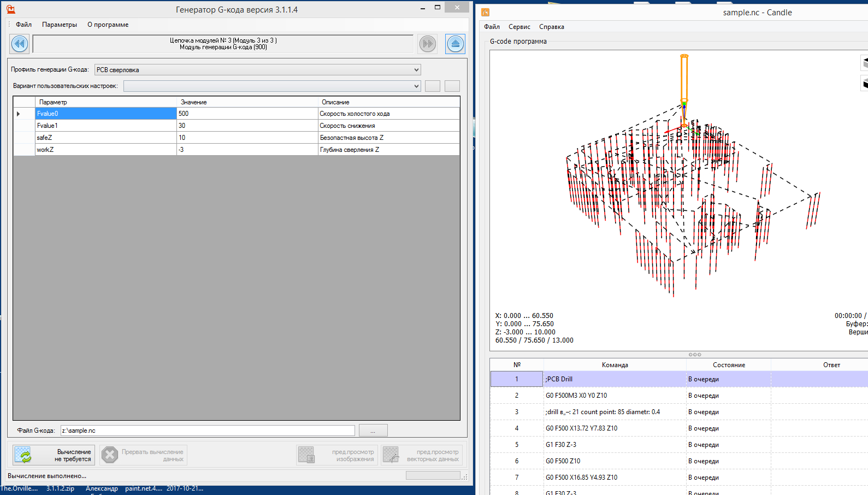Open Справка menu in Candle

[552, 27]
